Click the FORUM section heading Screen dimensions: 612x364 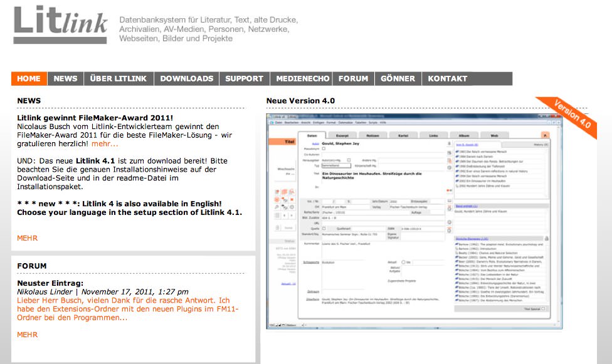click(x=31, y=266)
